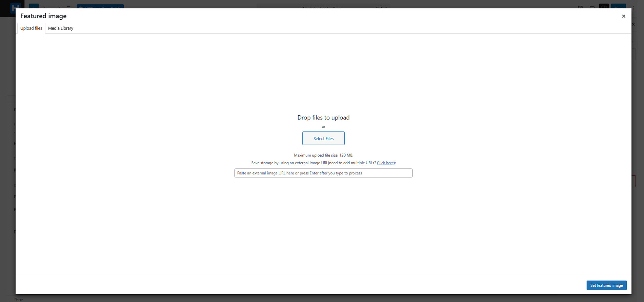Image resolution: width=644 pixels, height=302 pixels.
Task: Select the 'Drop files to upload' heading
Action: tap(323, 117)
